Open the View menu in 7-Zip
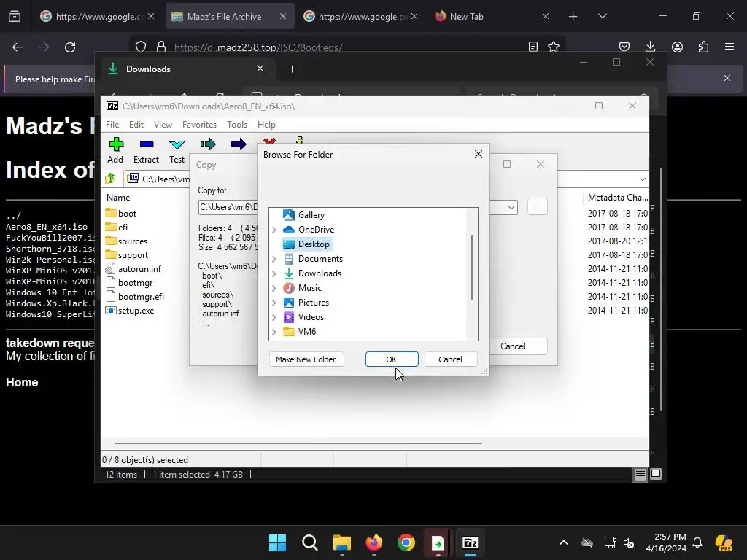Image resolution: width=747 pixels, height=560 pixels. coord(163,124)
